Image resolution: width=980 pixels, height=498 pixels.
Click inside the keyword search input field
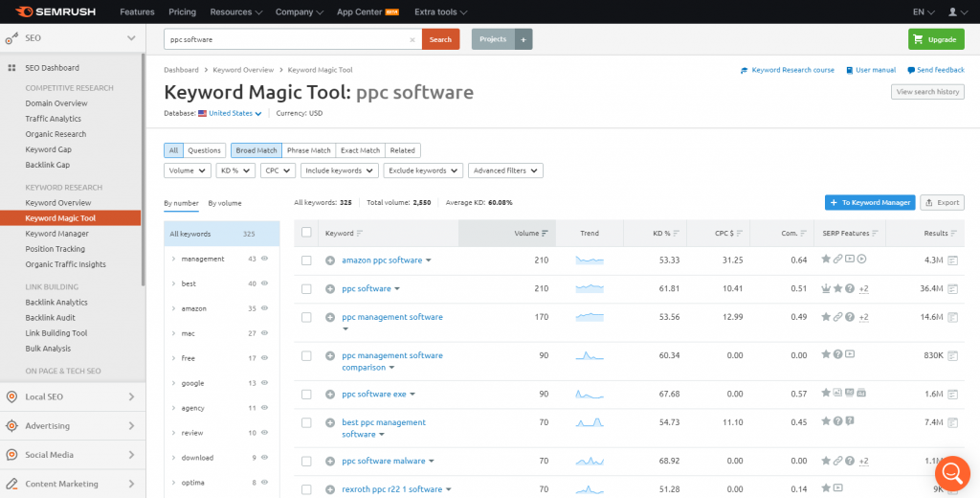[287, 40]
